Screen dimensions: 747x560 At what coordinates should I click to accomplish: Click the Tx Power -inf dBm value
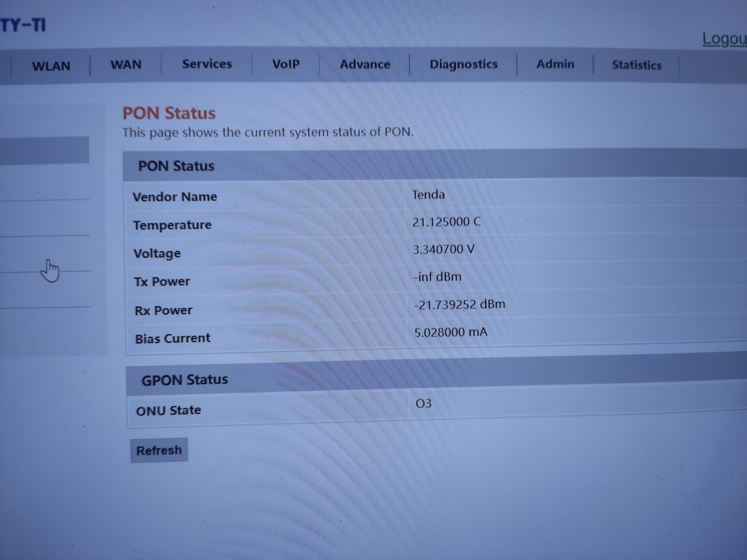click(x=437, y=277)
